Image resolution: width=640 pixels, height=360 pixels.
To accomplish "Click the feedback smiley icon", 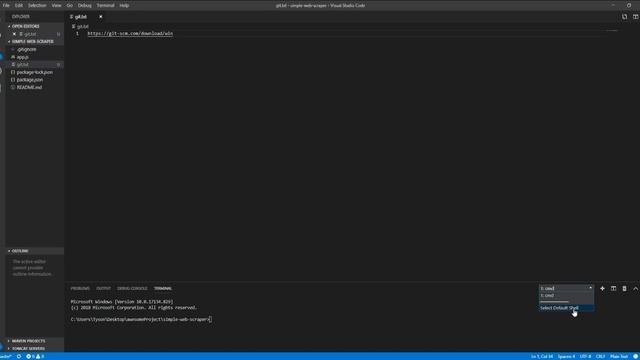I will 636,356.
